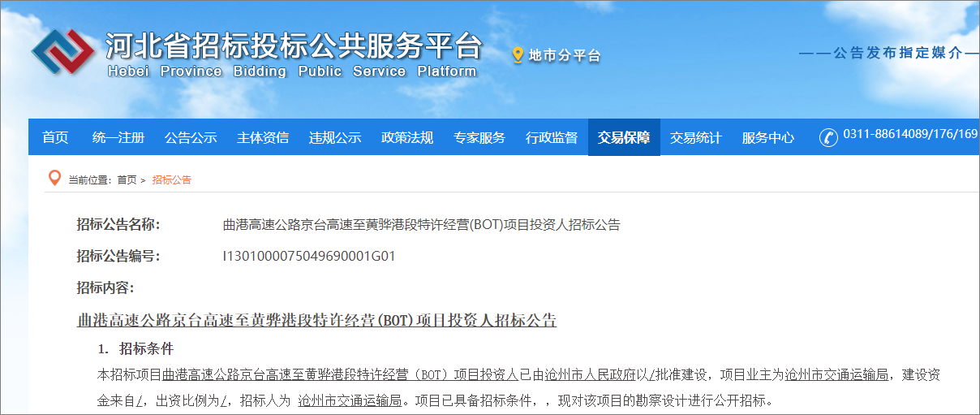980x415 pixels.
Task: Go to 服务中心 in the nav bar
Action: click(767, 137)
